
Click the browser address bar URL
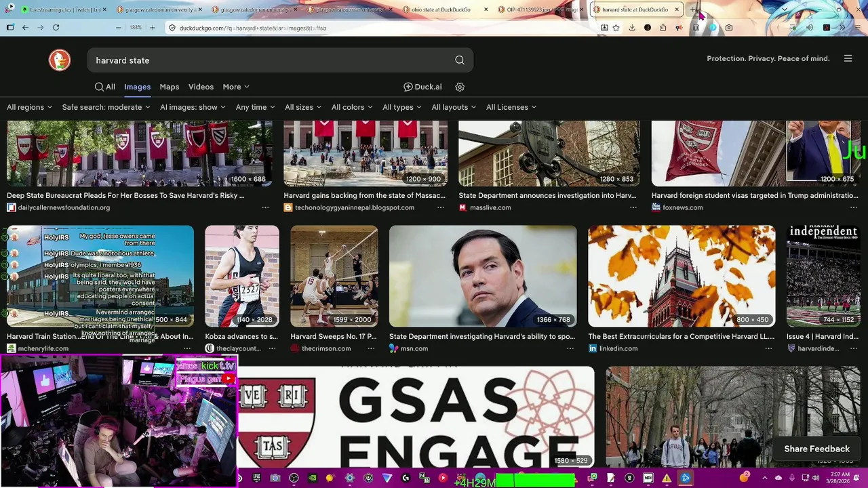point(253,28)
